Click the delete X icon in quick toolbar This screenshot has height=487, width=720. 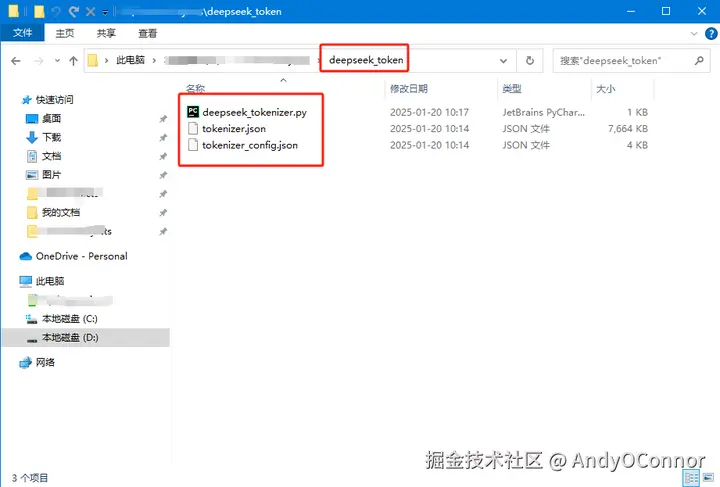(90, 11)
